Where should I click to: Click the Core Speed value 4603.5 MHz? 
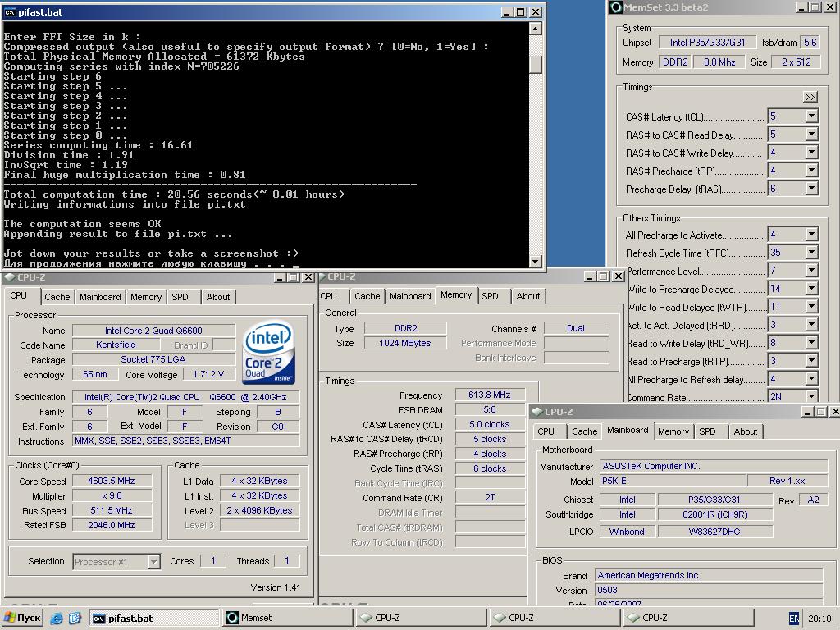pos(112,481)
